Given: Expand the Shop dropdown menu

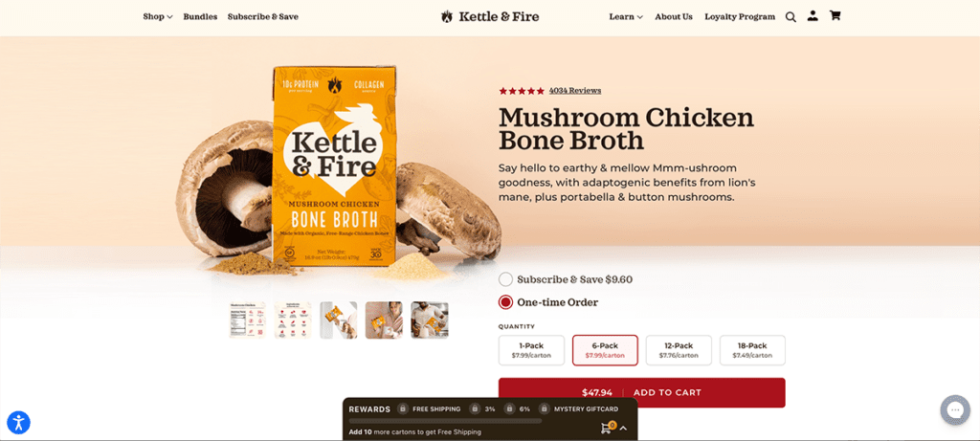Looking at the screenshot, I should click(158, 17).
